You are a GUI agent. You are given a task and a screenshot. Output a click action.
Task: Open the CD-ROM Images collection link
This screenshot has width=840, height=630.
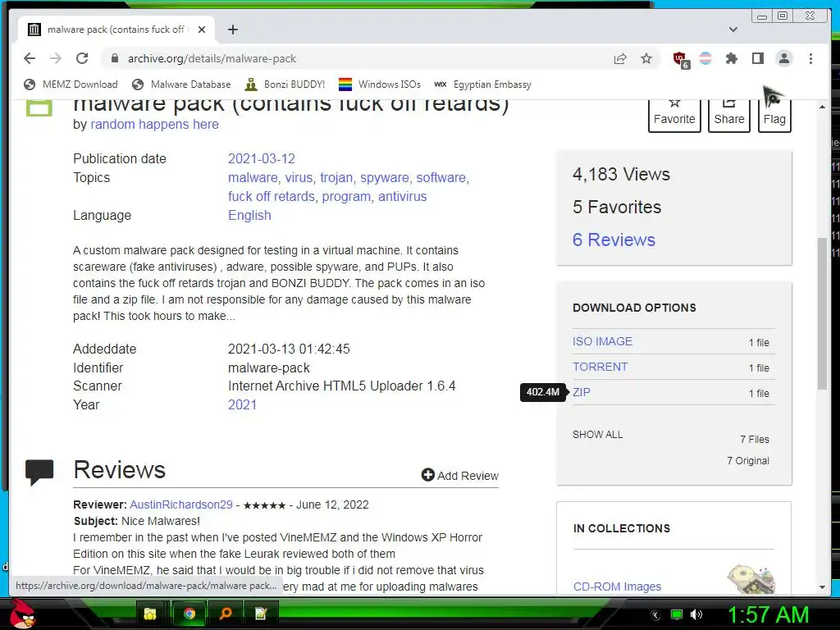(617, 587)
